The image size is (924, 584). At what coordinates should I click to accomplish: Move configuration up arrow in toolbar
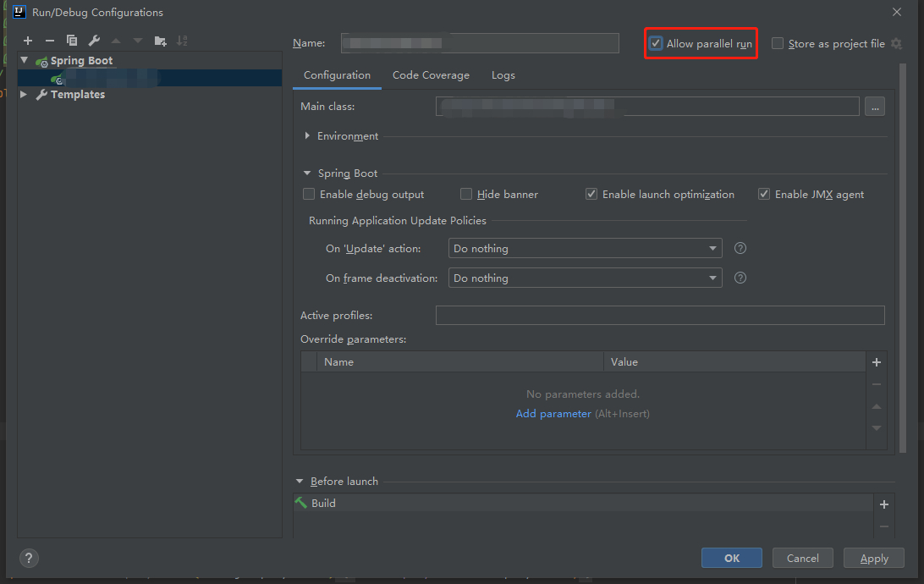[116, 41]
